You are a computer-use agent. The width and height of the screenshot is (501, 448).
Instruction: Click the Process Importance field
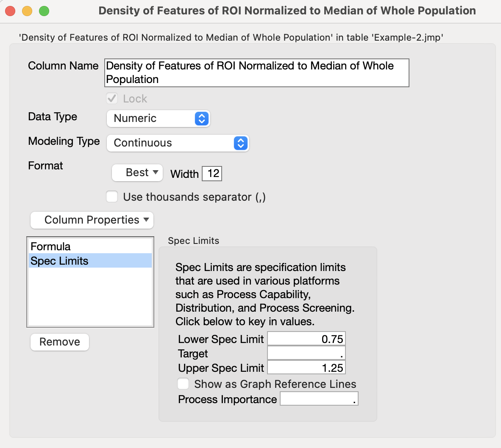[318, 398]
